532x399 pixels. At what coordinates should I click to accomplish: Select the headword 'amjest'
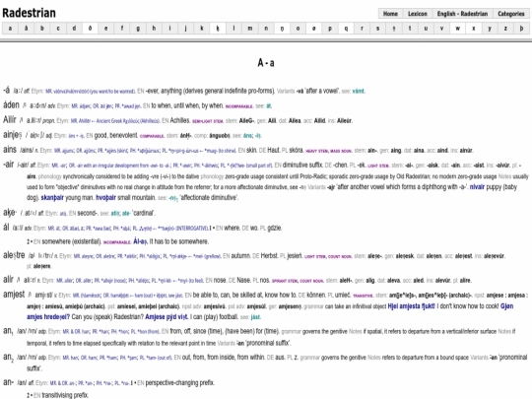(14, 295)
